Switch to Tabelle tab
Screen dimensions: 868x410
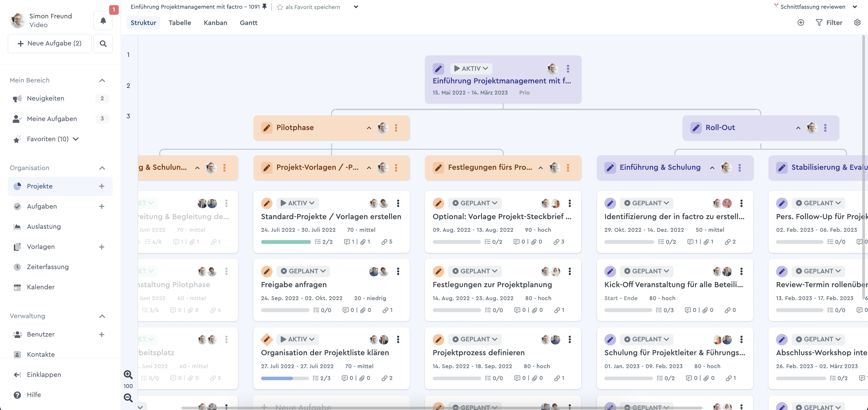180,23
